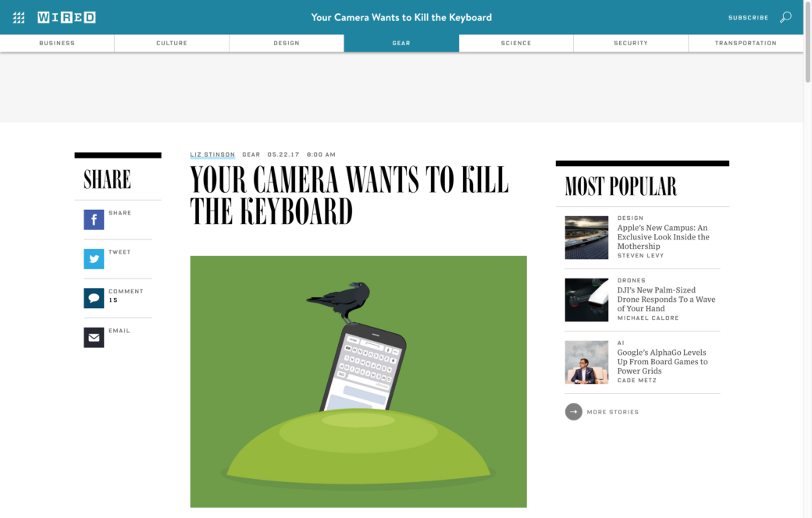812x518 pixels.
Task: Open DJI Palm-Sized Drone article thumbnail
Action: (x=586, y=300)
